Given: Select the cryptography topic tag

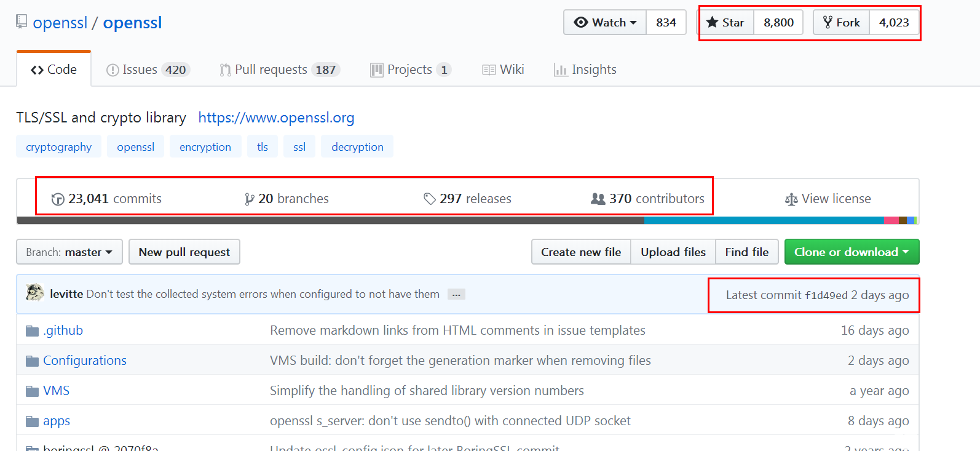Looking at the screenshot, I should [58, 147].
